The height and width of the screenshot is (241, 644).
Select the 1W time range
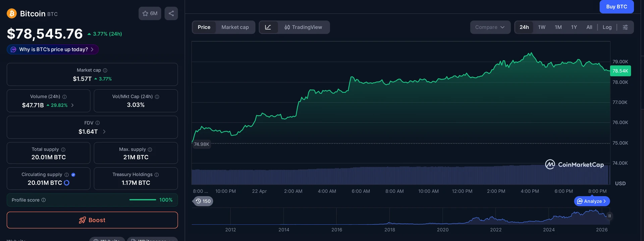542,27
